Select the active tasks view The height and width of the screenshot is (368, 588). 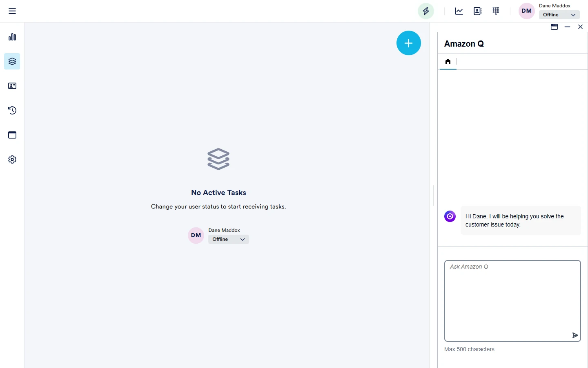[12, 61]
